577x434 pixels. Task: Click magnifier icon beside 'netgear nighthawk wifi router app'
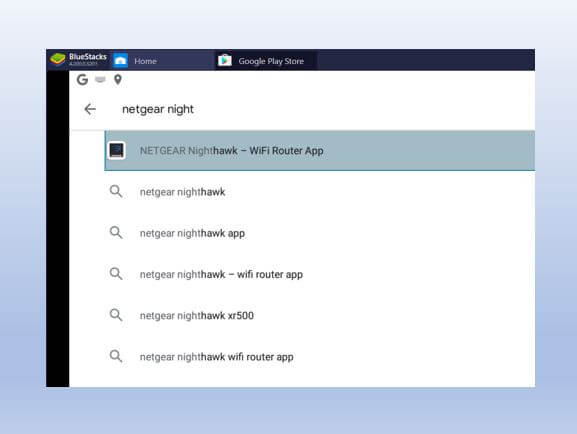tap(116, 356)
